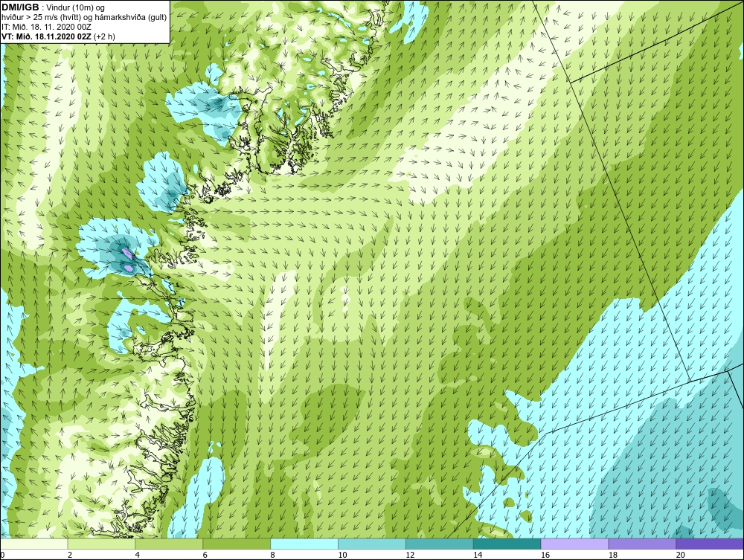Click the 6–8 m/s olive green legend swatch

[237, 544]
